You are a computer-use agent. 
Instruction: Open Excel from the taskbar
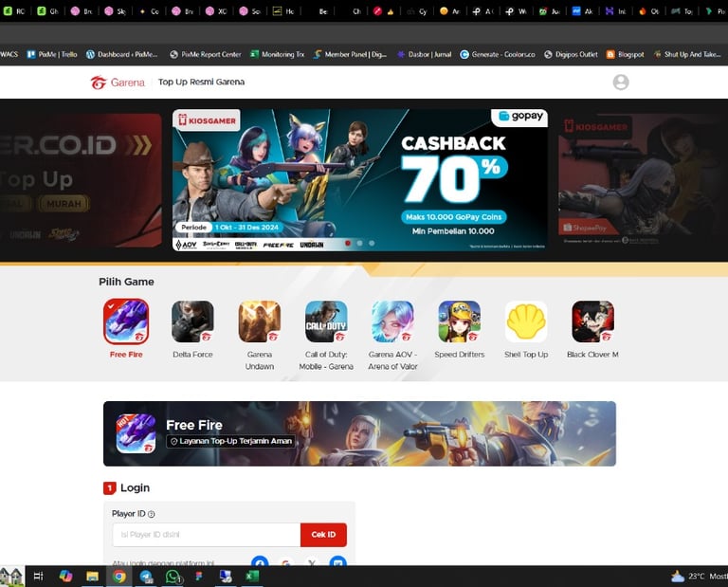pos(252,577)
